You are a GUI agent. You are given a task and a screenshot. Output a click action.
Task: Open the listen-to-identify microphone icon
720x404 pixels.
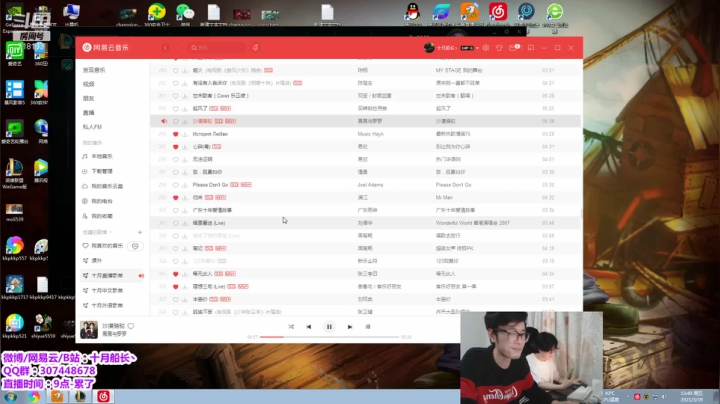point(255,48)
